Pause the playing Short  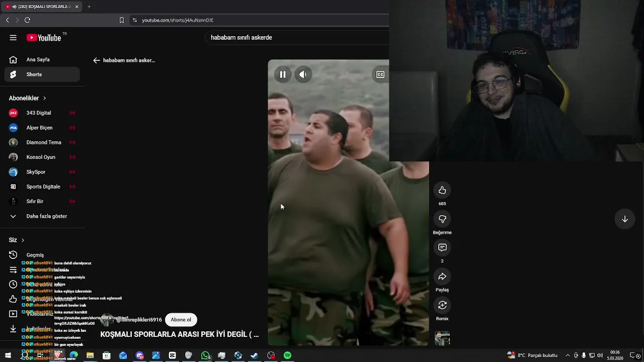283,74
